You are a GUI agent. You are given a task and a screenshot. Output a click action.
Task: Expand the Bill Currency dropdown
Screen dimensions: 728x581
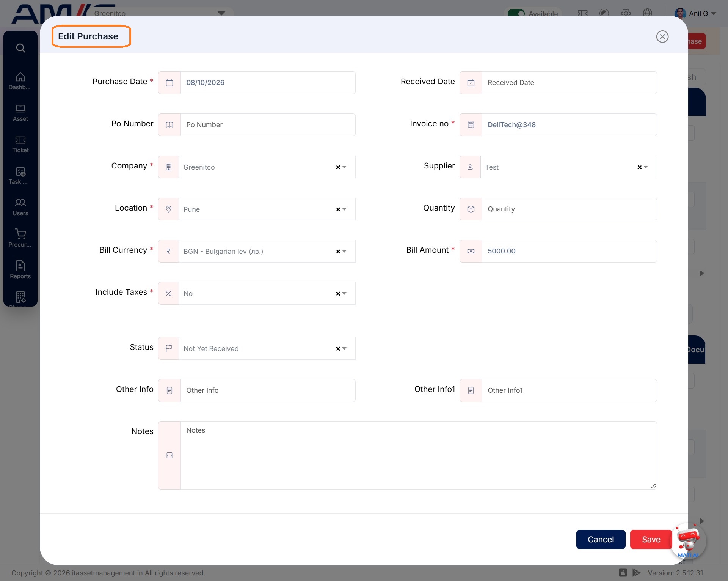344,251
